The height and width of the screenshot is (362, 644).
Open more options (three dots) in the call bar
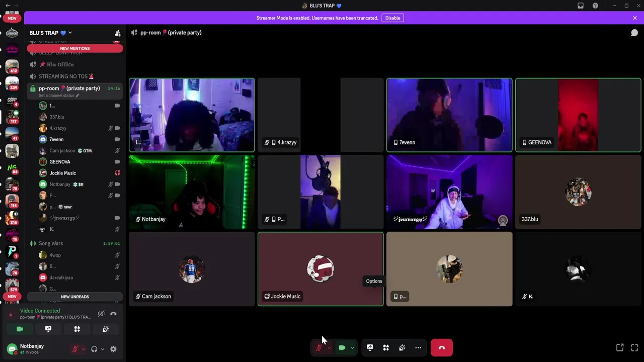(x=418, y=347)
